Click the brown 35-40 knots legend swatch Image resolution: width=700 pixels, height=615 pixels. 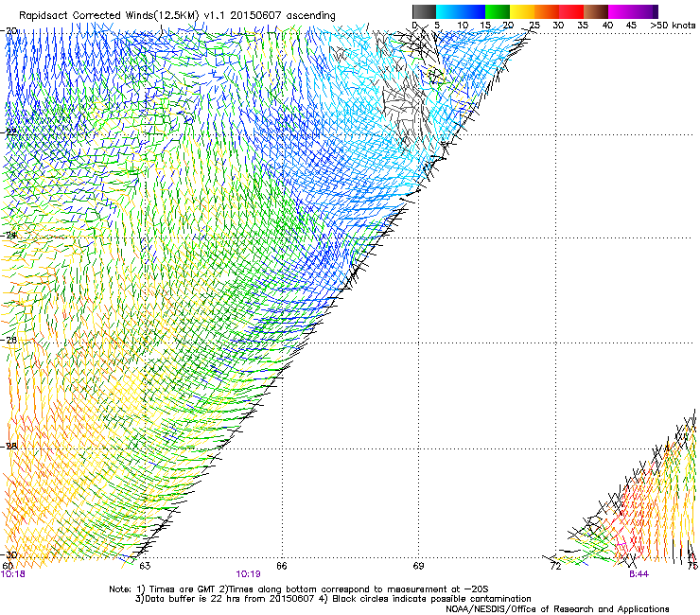coord(596,11)
